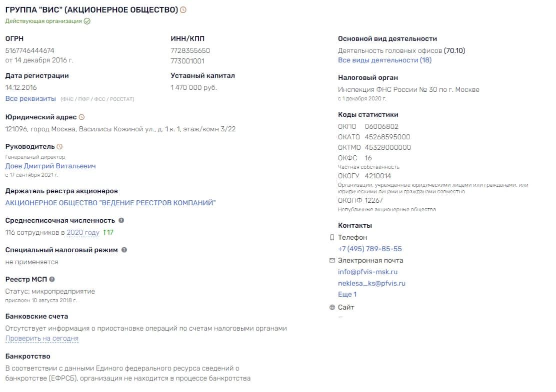Open the profile of Доев Дмитрий Витальевич
The height and width of the screenshot is (392, 556).
point(50,166)
